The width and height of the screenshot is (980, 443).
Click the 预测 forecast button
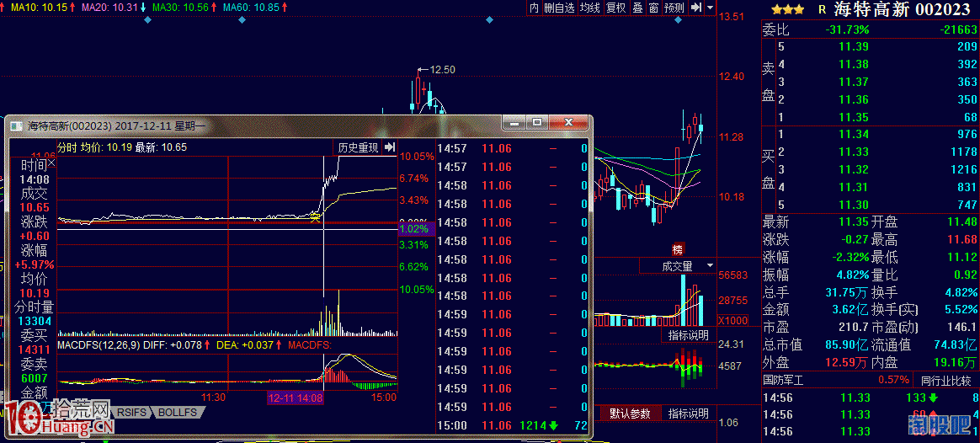(x=674, y=8)
